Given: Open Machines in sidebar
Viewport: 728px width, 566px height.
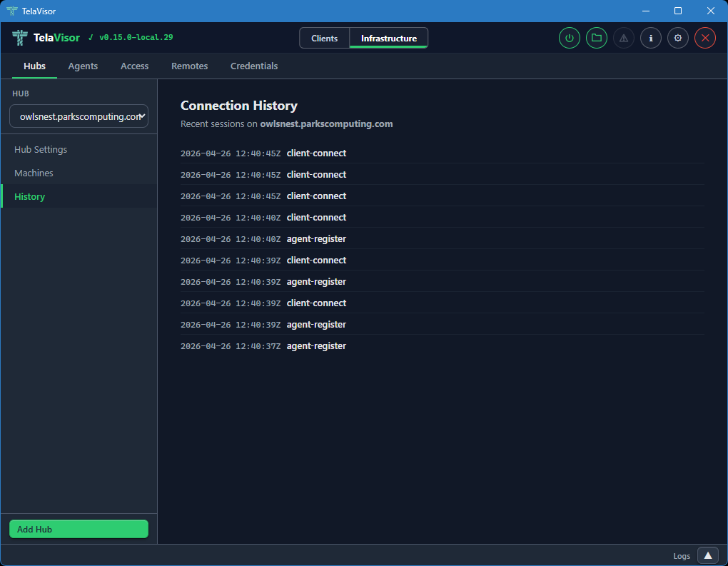Looking at the screenshot, I should pyautogui.click(x=79, y=173).
